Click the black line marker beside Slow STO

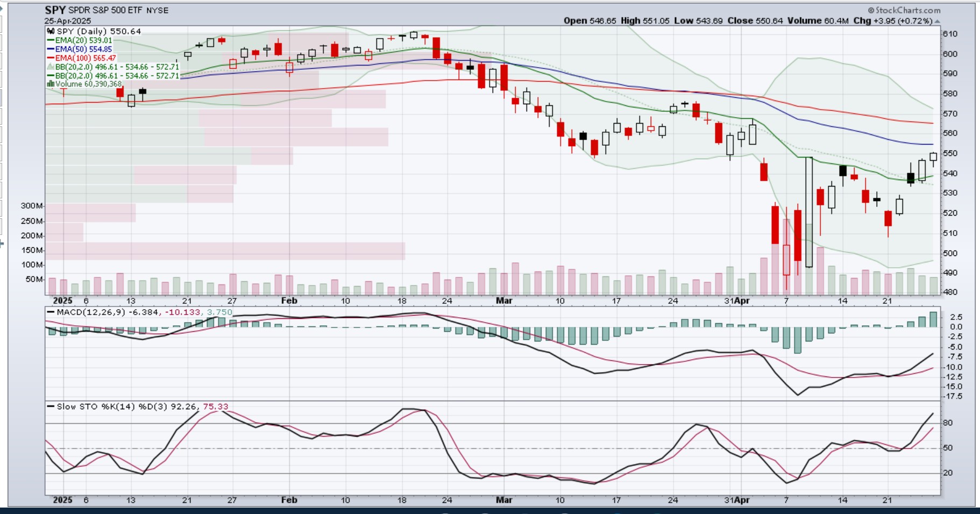pyautogui.click(x=51, y=406)
